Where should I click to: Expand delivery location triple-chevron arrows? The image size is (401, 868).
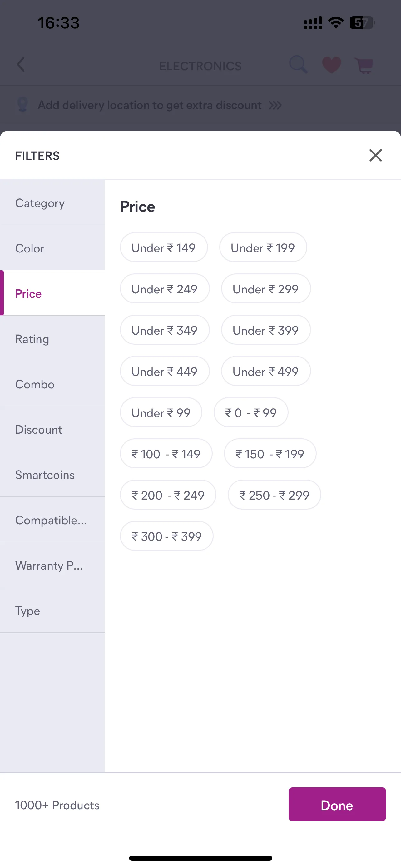click(x=275, y=106)
